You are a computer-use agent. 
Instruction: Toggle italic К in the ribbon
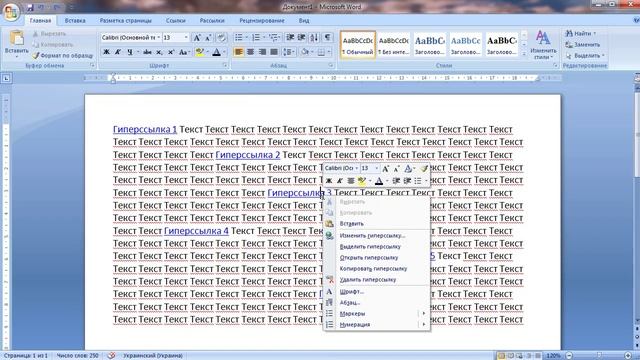pyautogui.click(x=118, y=52)
